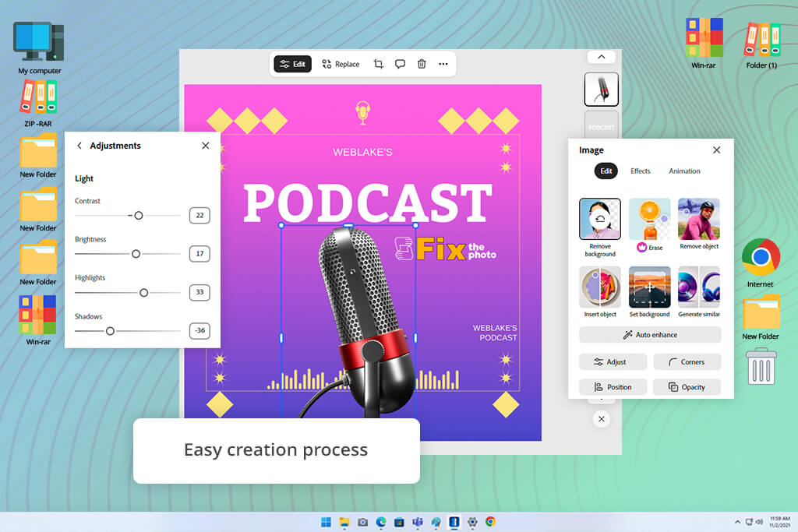Image resolution: width=798 pixels, height=532 pixels.
Task: Click the small headphone mic icon on canvas
Action: pyautogui.click(x=362, y=112)
